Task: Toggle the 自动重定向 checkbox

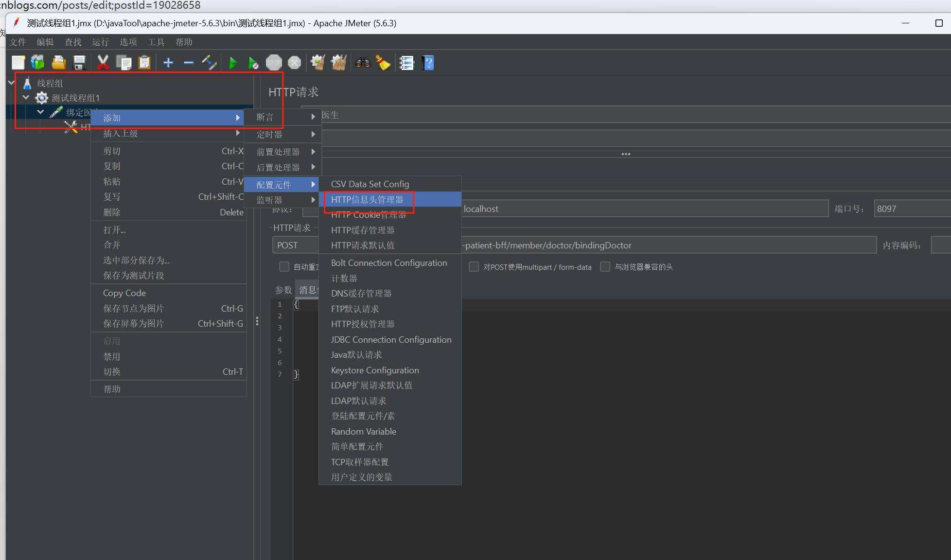Action: [284, 267]
